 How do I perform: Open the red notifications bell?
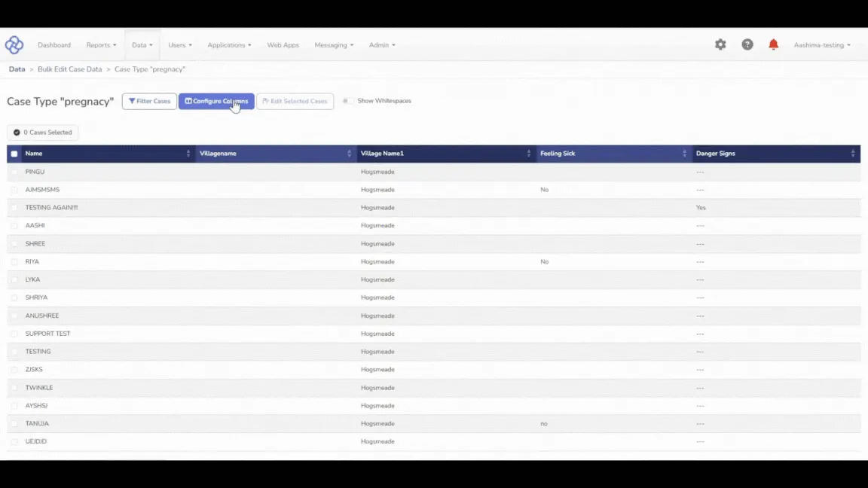773,45
